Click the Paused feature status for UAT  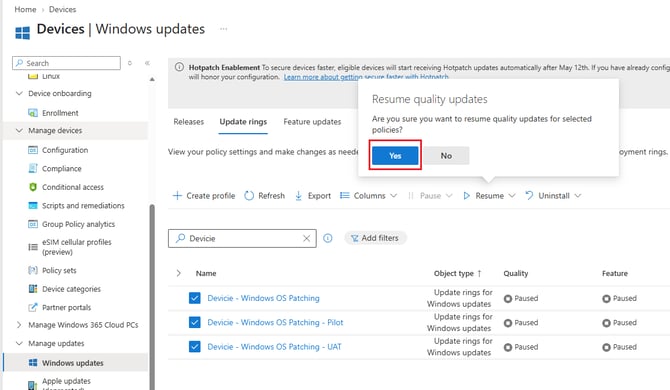pyautogui.click(x=620, y=347)
